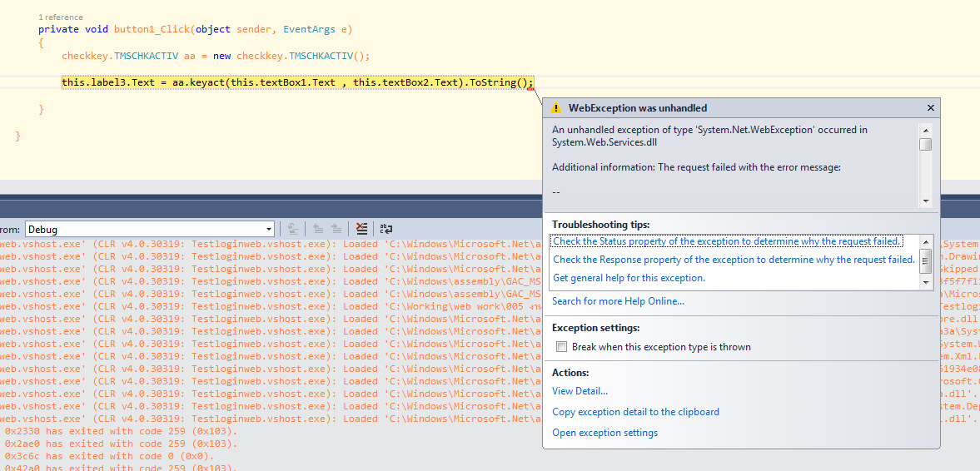Click 'Exception settings:' heading
Screen dimensions: 980x471
tap(595, 328)
